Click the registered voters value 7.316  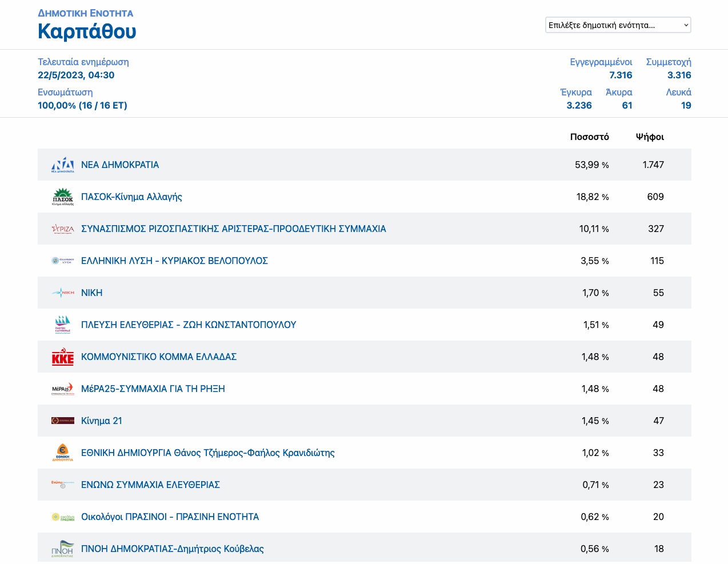tap(621, 75)
